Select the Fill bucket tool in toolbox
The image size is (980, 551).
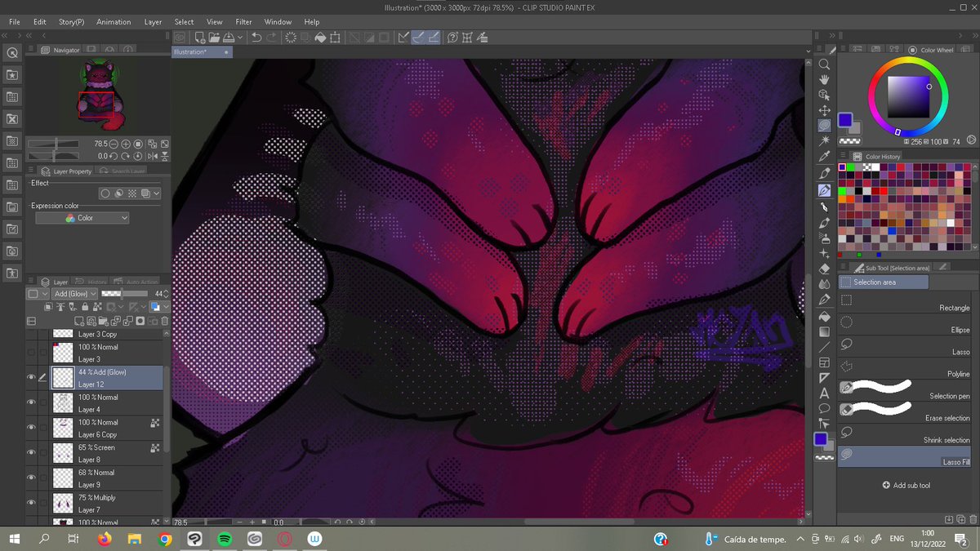pyautogui.click(x=825, y=315)
